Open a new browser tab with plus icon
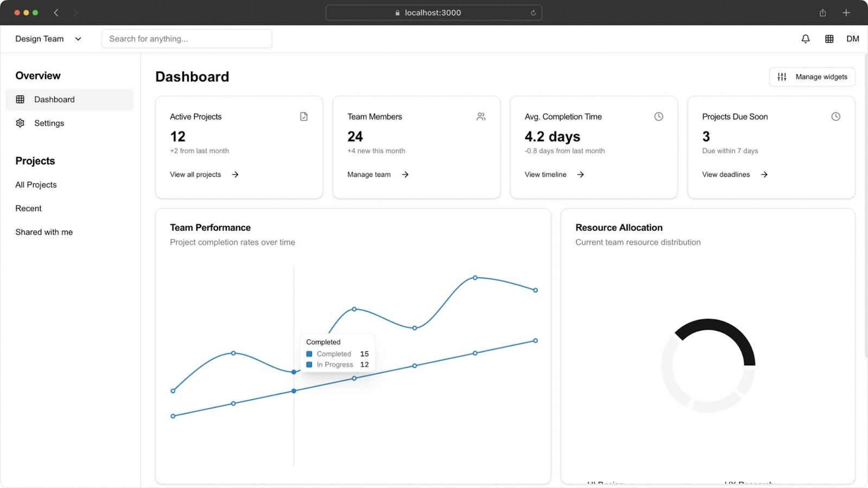 846,13
